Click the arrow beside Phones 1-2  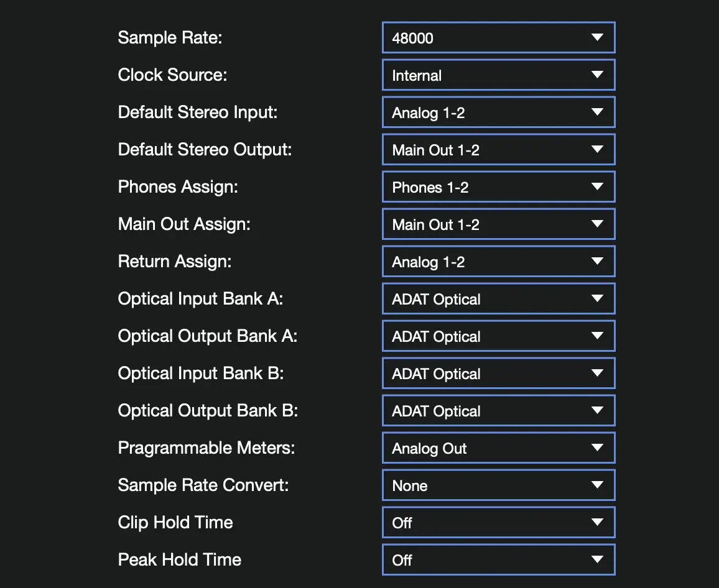597,187
